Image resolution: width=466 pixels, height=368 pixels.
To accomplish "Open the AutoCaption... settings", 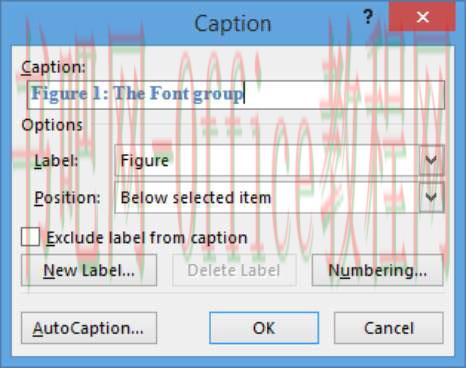I will click(x=89, y=328).
